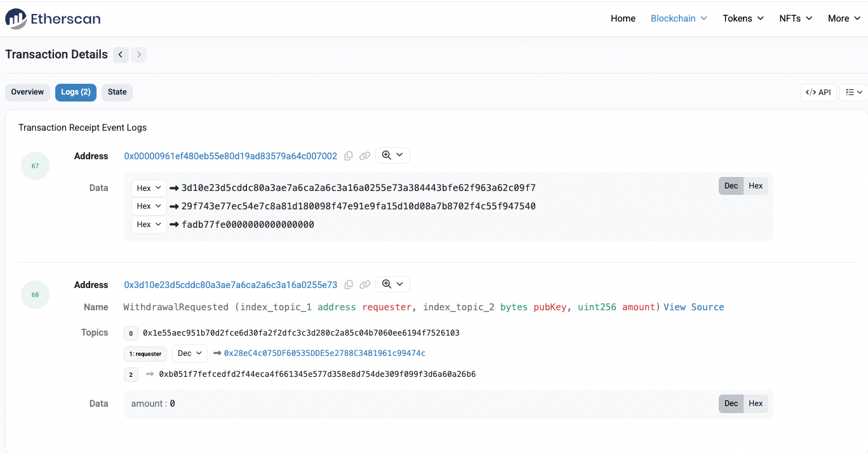
Task: Go to next transaction arrow
Action: pos(139,55)
